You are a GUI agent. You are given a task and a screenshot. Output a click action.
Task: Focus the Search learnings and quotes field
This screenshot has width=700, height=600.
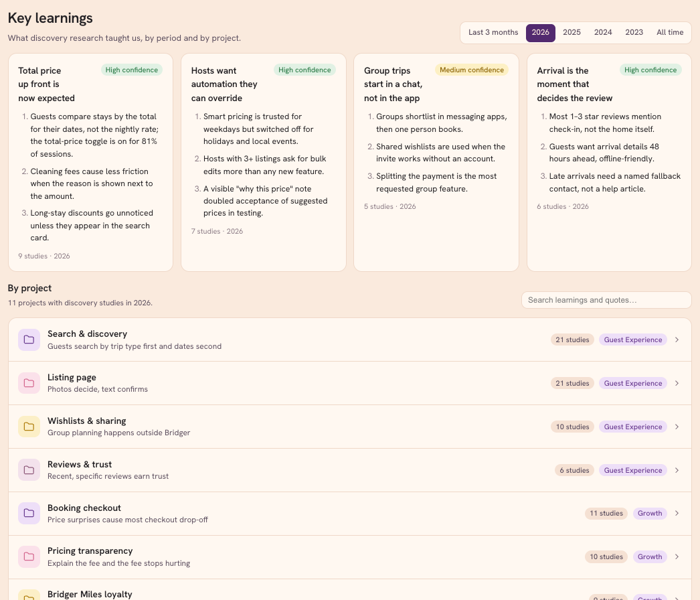606,300
